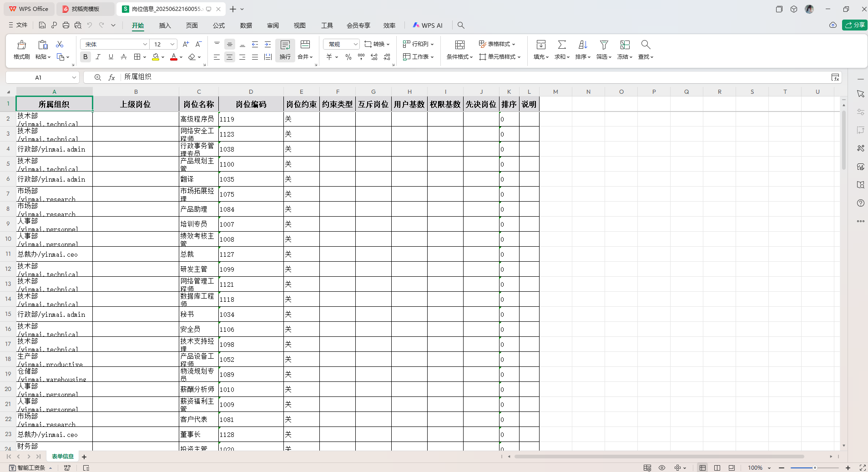Toggle bold formatting

coord(86,57)
